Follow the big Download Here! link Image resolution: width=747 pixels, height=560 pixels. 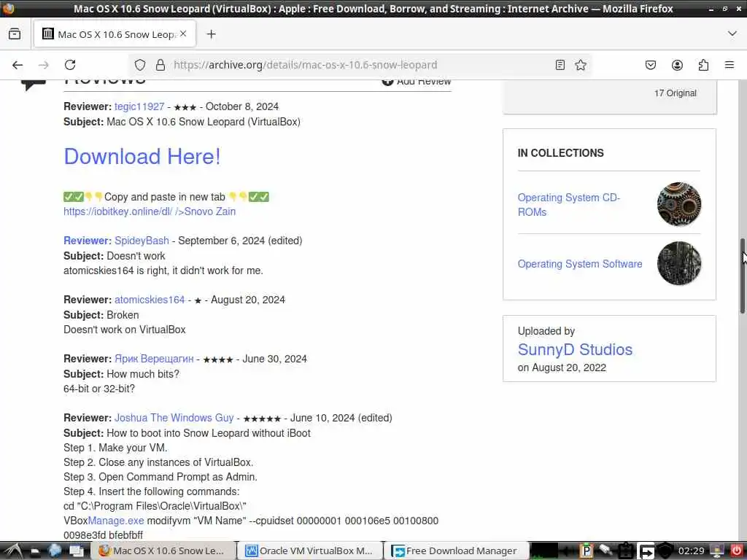[142, 156]
